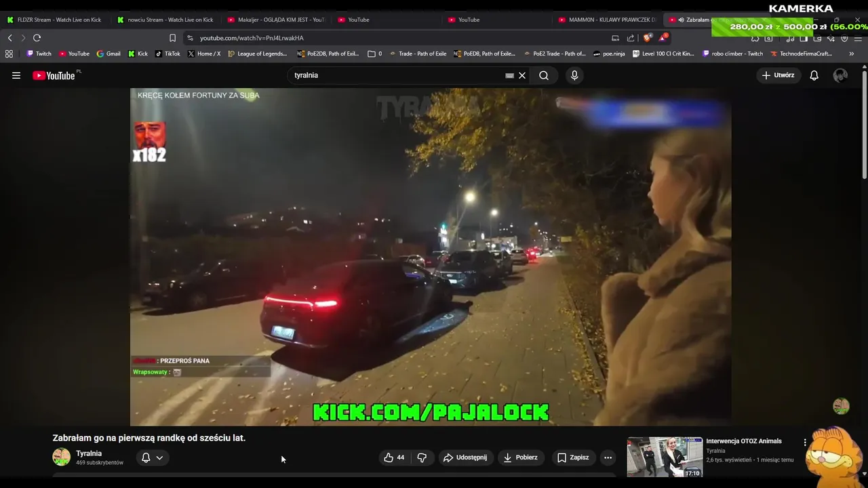The width and height of the screenshot is (868, 488).
Task: Bookmark this page icon in address bar
Action: 172,38
